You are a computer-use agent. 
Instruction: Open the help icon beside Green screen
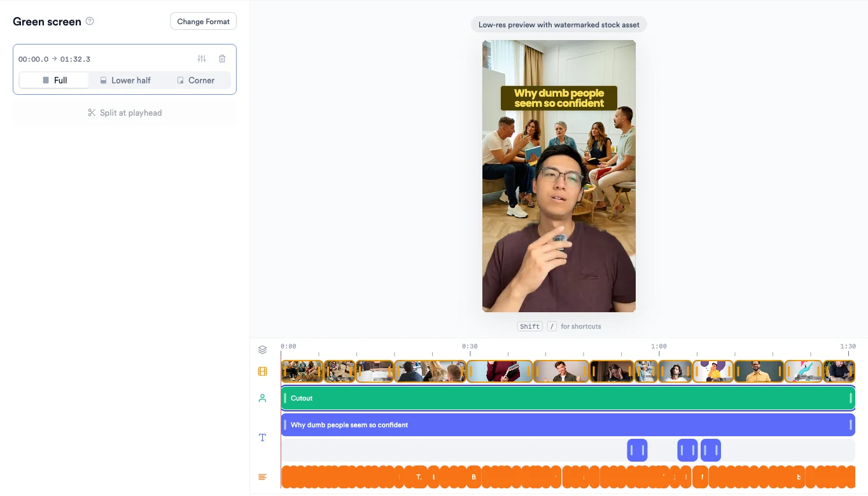coord(90,21)
